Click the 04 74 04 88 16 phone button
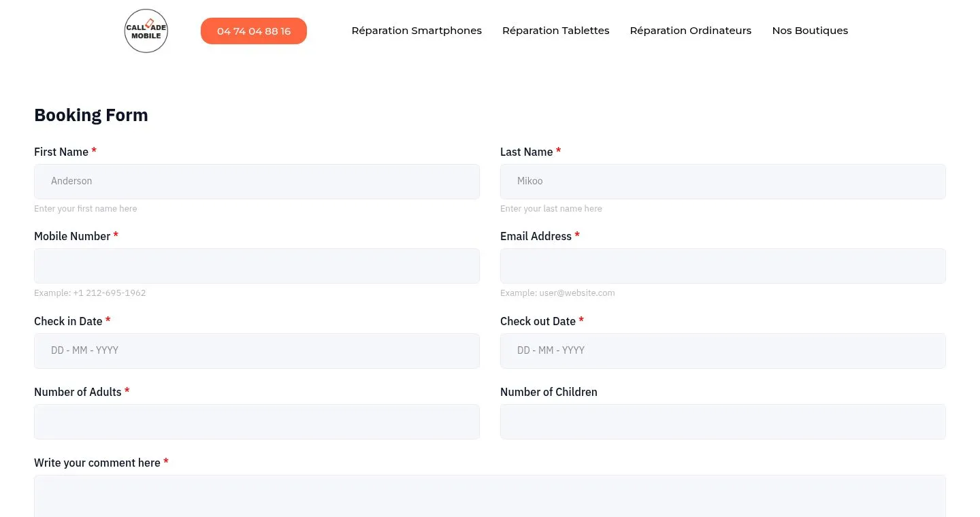 tap(254, 31)
